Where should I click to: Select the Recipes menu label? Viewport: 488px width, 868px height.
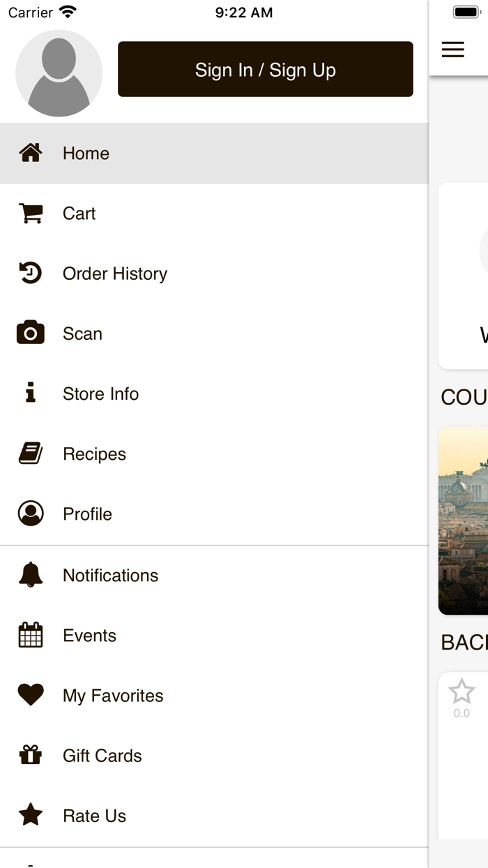point(94,454)
